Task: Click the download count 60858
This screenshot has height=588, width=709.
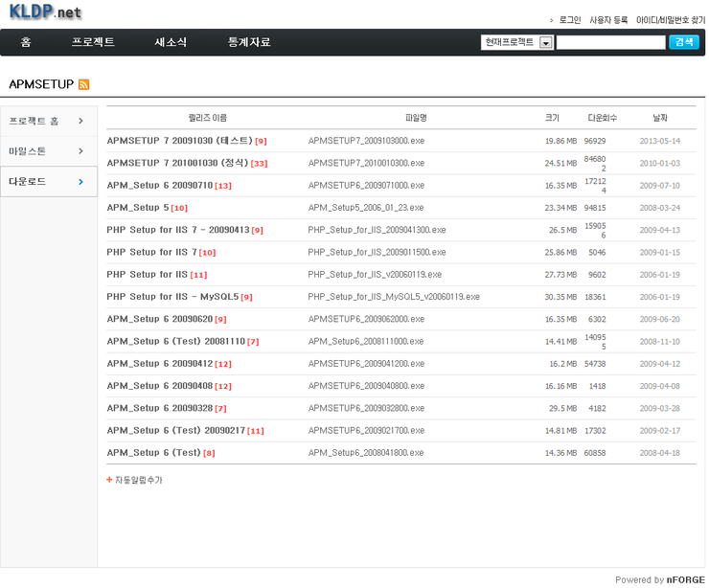Action: coord(595,453)
